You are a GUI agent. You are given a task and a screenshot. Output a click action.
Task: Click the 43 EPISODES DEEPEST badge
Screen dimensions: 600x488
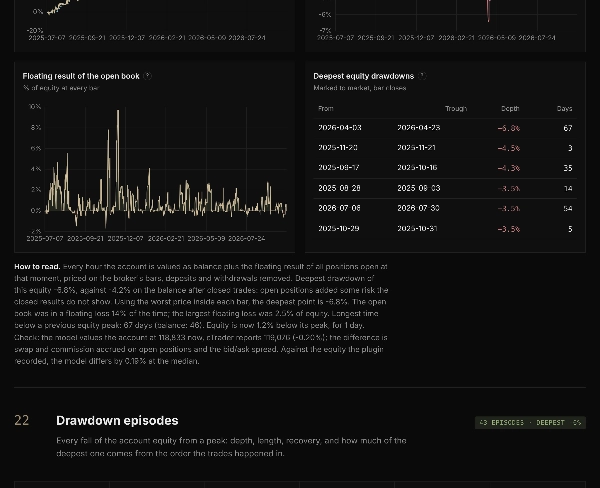point(530,423)
